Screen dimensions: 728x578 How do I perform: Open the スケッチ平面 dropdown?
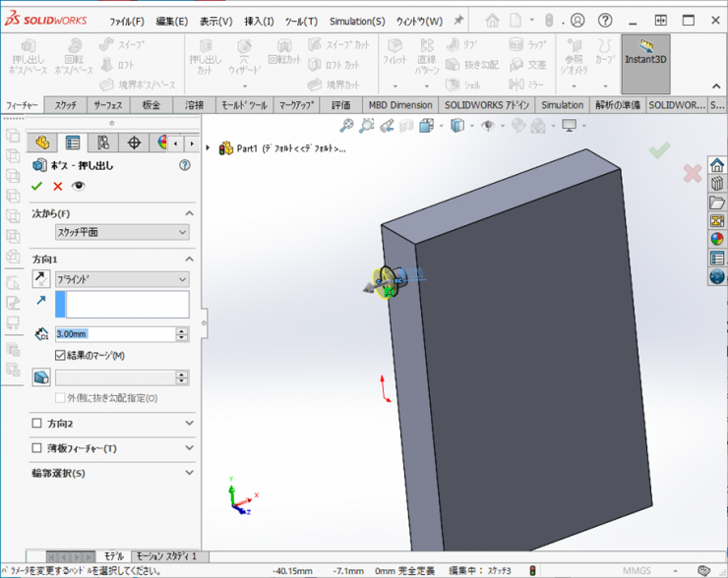click(x=121, y=232)
